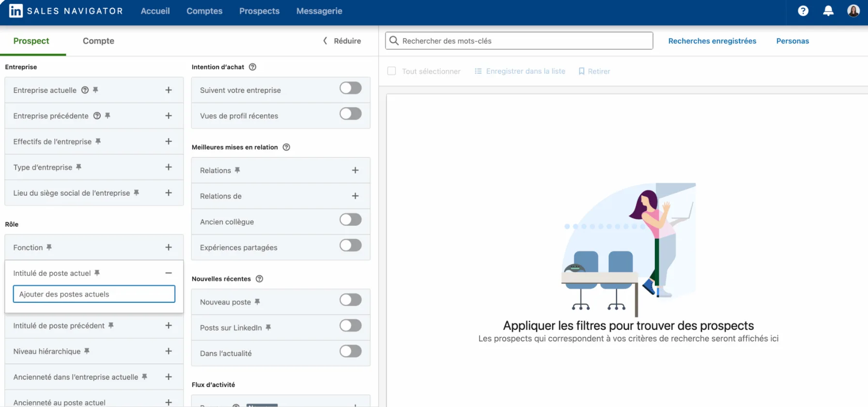This screenshot has width=868, height=407.
Task: Expand the Entreprise actuelle filter
Action: (x=169, y=90)
